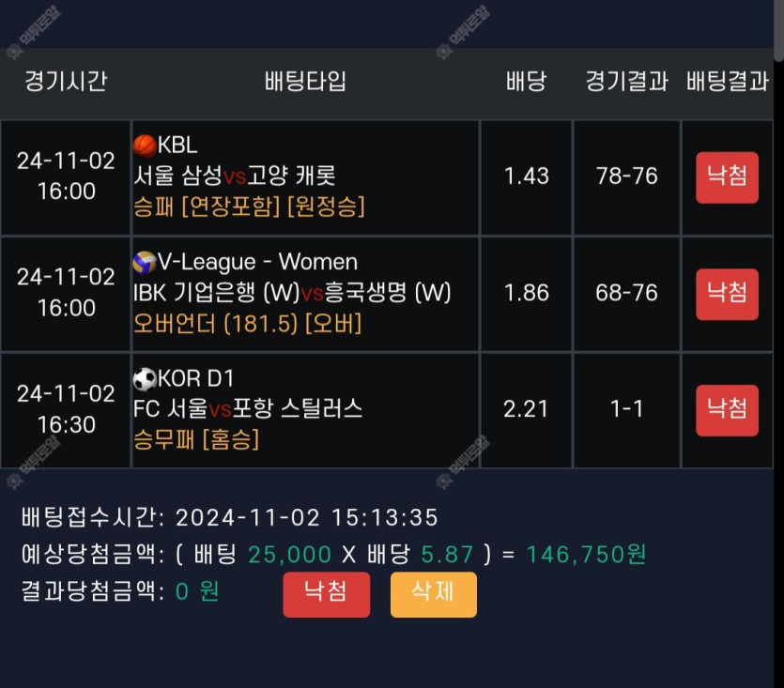This screenshot has height=688, width=784.
Task: Click the FC 서울 vs 포항 스틸러스 match title
Action: 248,409
